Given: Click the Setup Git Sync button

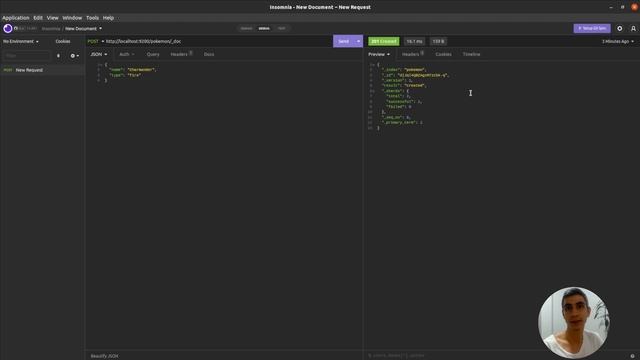Looking at the screenshot, I should tap(592, 28).
